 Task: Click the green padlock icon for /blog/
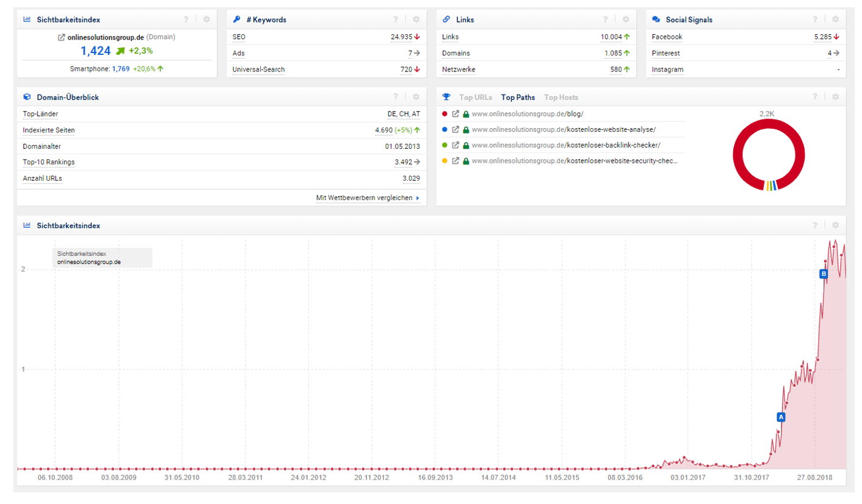point(466,113)
